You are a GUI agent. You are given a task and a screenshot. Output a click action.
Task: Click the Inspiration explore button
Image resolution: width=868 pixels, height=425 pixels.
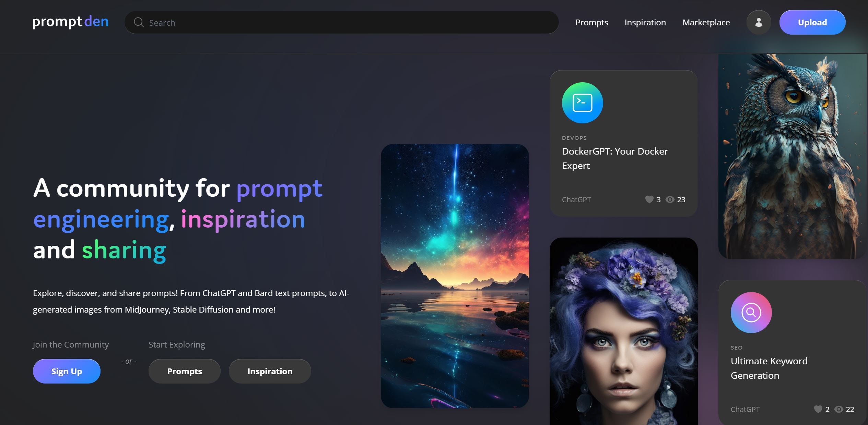[x=270, y=371]
